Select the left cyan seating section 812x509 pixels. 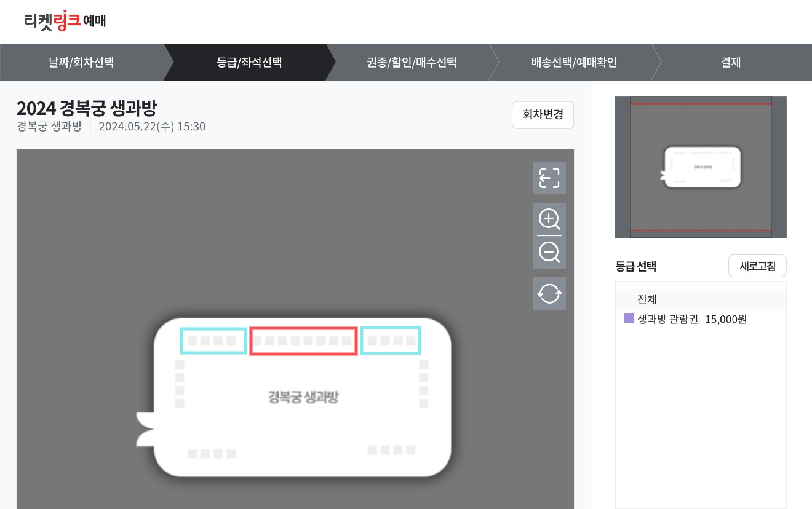(213, 341)
